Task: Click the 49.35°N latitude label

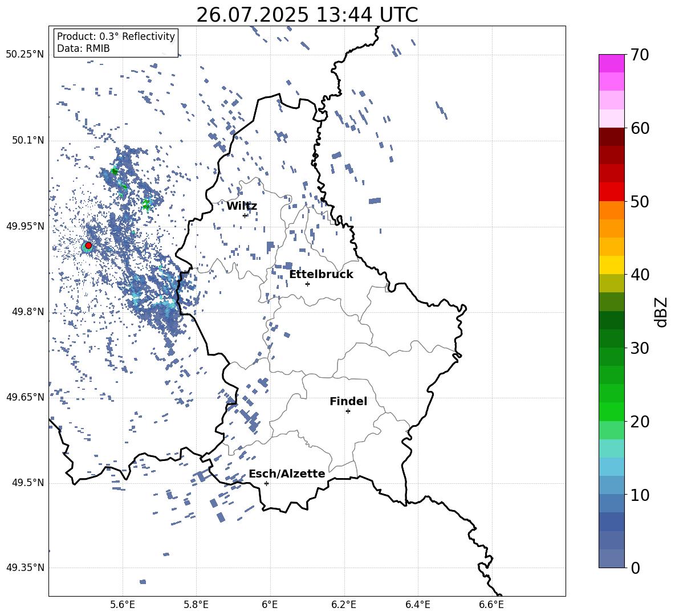Action: pos(25,568)
